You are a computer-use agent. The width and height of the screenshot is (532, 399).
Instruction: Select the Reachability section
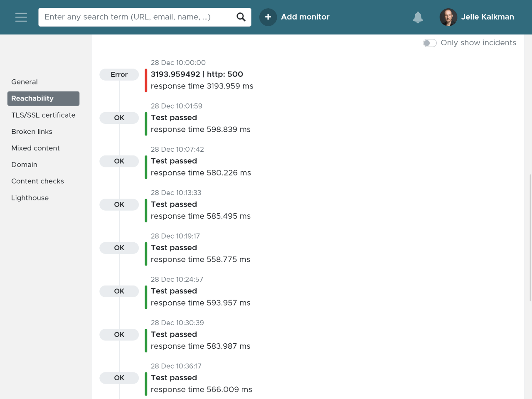[43, 99]
